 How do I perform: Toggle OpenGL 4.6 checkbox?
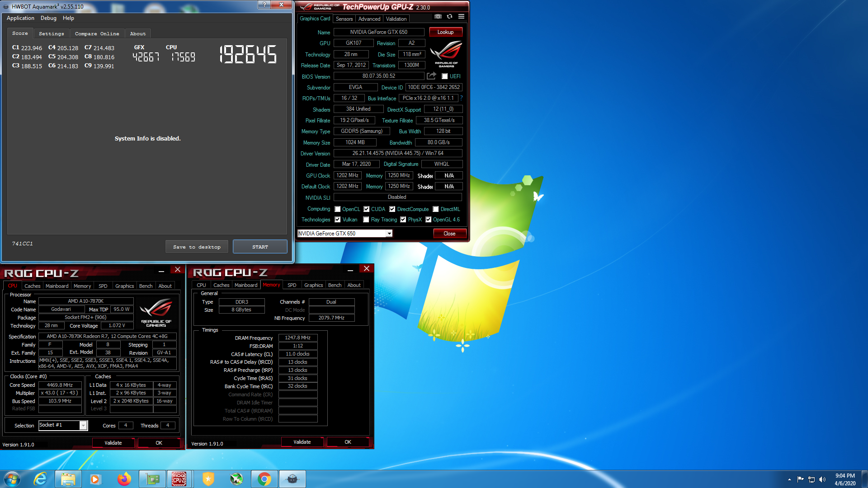pos(429,220)
